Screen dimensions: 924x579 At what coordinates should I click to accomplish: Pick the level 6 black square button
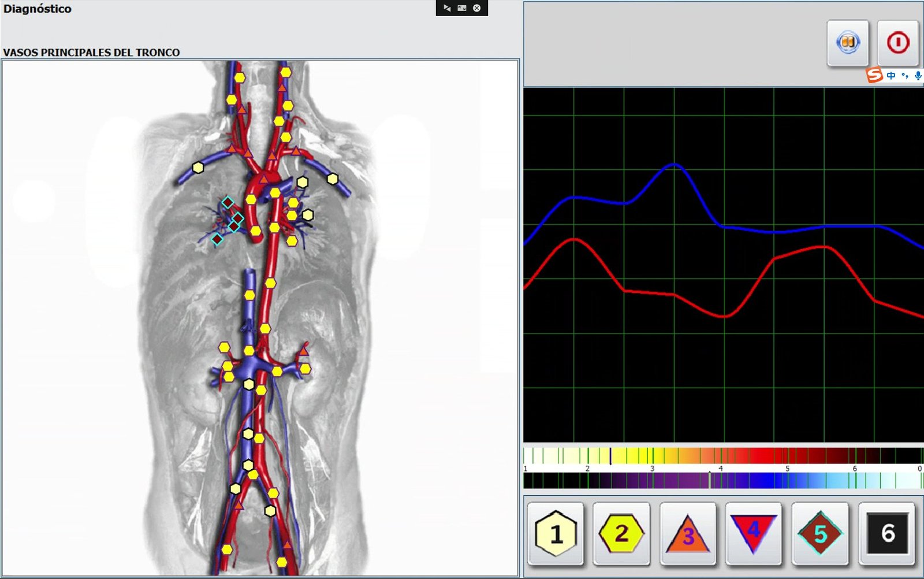pos(887,533)
